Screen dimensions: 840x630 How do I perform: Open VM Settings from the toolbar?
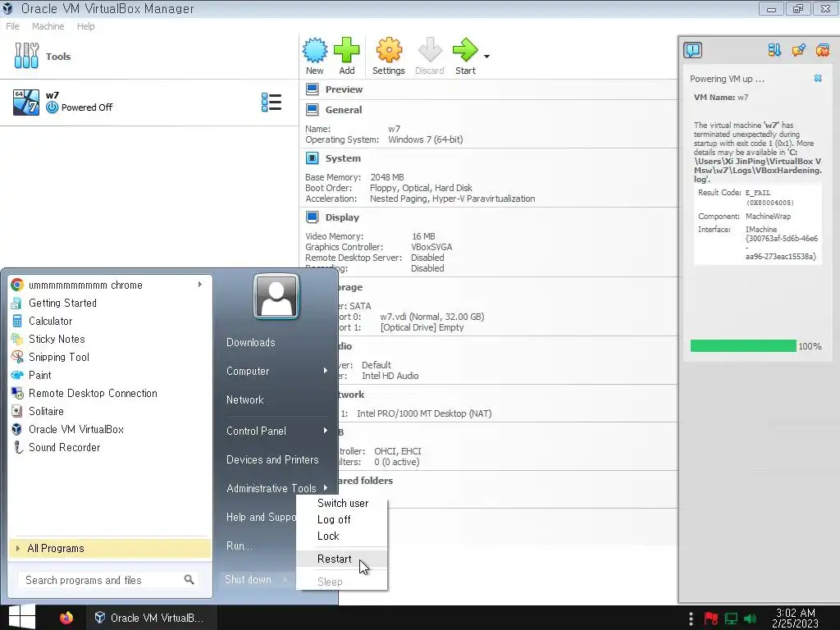[x=388, y=56]
